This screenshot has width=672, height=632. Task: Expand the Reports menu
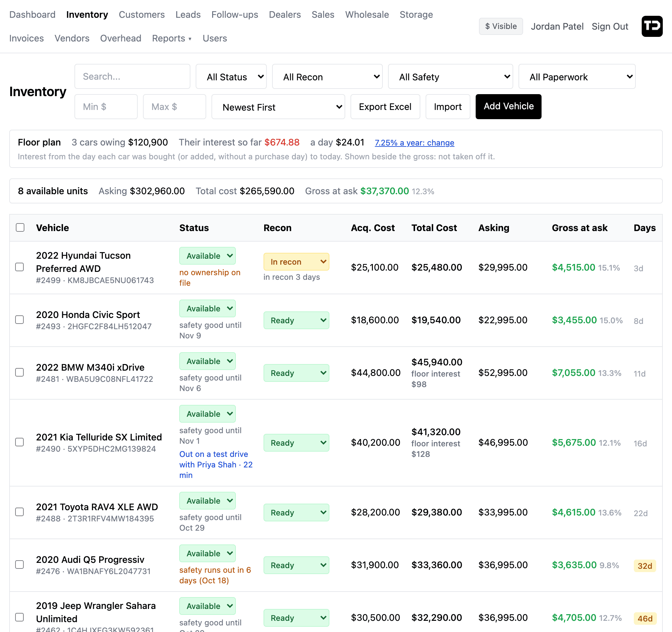pos(172,38)
